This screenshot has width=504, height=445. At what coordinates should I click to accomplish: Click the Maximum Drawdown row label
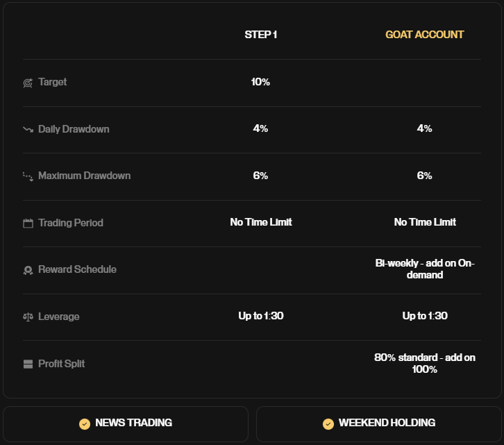[84, 176]
